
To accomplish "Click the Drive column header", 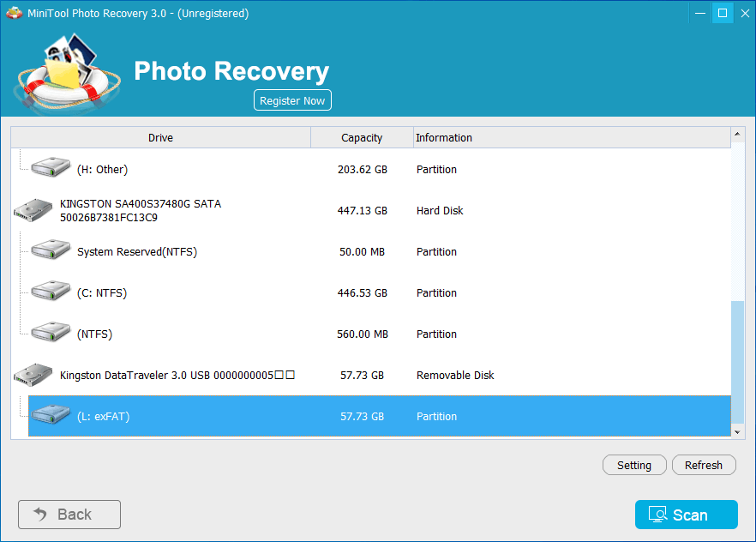I will pos(160,137).
